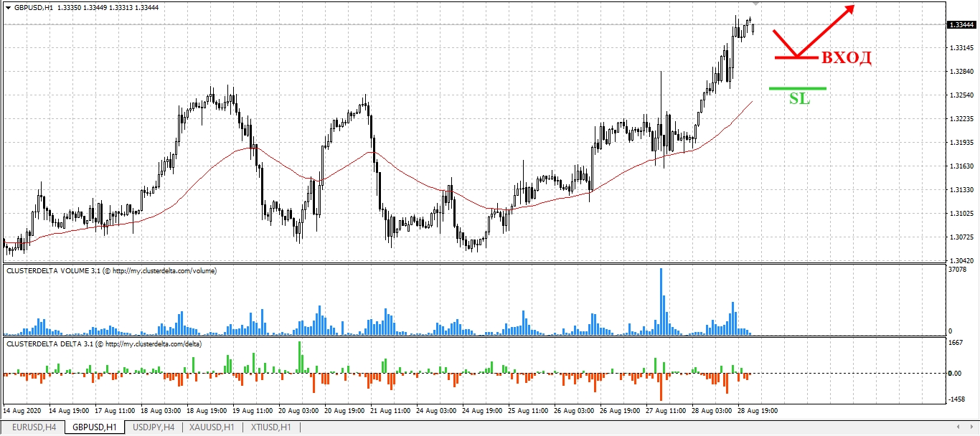The image size is (980, 436).
Task: Click volume scale maximum 37078
Action: pyautogui.click(x=958, y=270)
